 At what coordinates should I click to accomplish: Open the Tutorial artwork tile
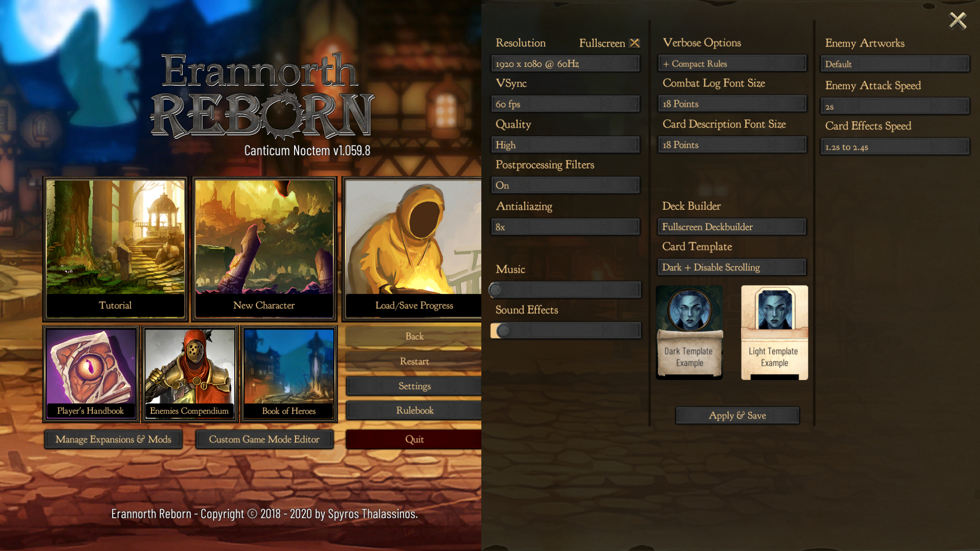coord(115,248)
